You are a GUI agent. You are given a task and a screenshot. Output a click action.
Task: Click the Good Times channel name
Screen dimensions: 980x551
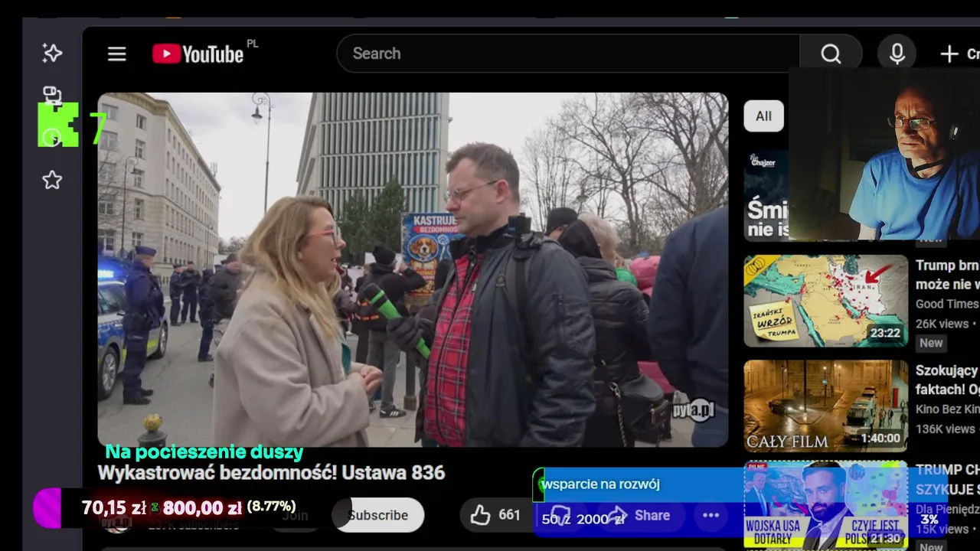pyautogui.click(x=947, y=304)
